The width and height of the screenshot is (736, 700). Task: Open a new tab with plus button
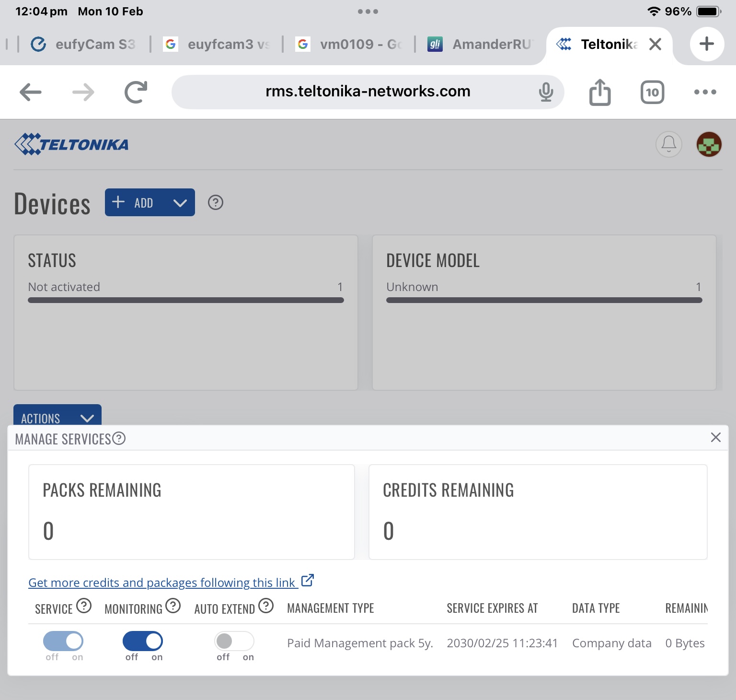707,44
